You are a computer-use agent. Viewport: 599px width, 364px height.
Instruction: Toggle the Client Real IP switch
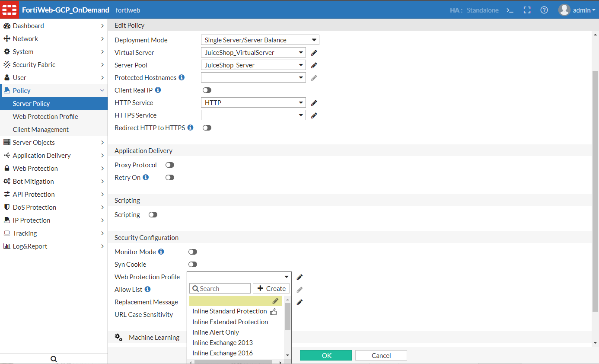pyautogui.click(x=207, y=90)
